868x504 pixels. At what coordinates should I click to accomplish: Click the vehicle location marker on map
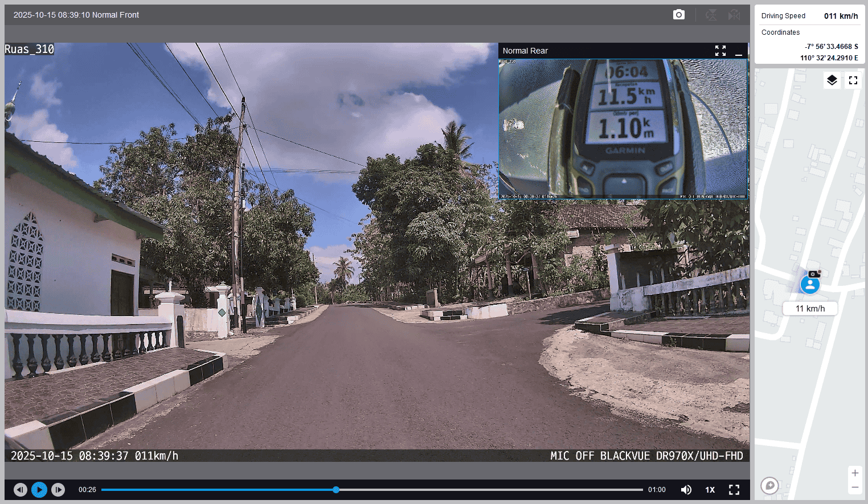click(x=810, y=284)
